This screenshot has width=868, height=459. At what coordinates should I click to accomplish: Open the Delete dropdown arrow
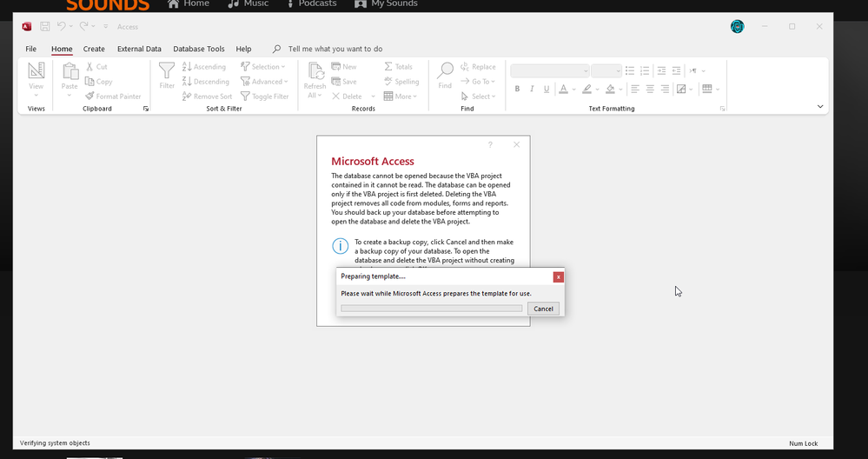point(373,96)
